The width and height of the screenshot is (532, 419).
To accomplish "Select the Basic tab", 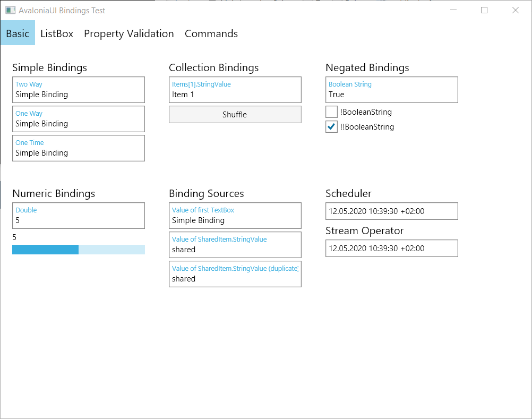I will [18, 33].
